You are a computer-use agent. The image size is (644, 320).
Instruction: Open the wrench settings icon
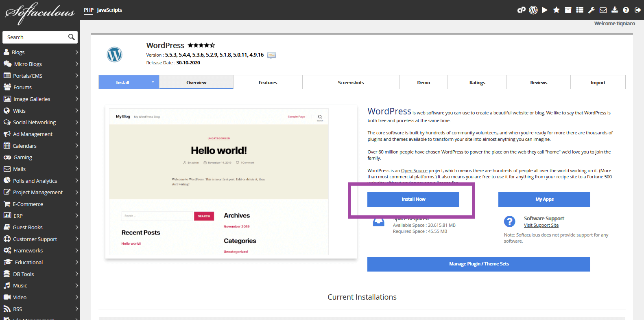(592, 10)
